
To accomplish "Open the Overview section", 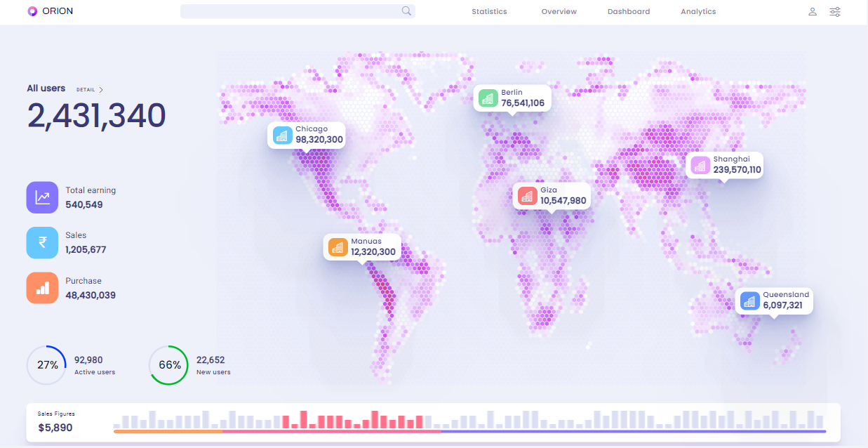I will [559, 11].
